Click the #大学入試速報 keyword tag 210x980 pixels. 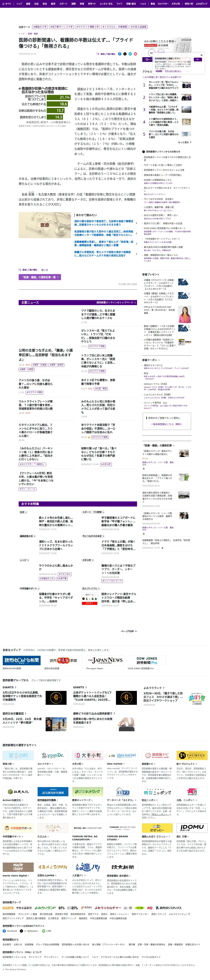click(x=139, y=27)
